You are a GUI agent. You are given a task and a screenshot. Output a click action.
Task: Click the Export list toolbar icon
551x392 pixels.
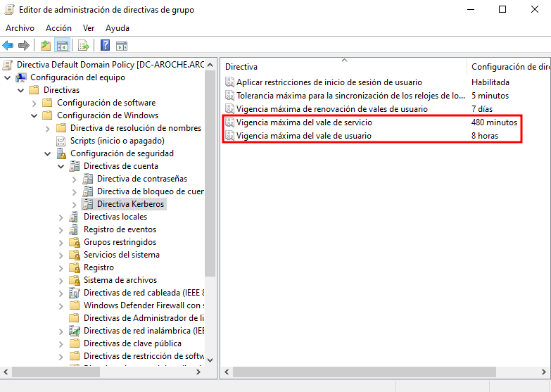coord(84,45)
